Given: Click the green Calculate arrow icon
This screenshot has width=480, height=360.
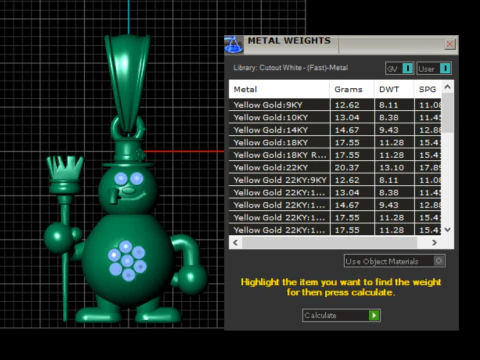Looking at the screenshot, I should click(x=374, y=315).
